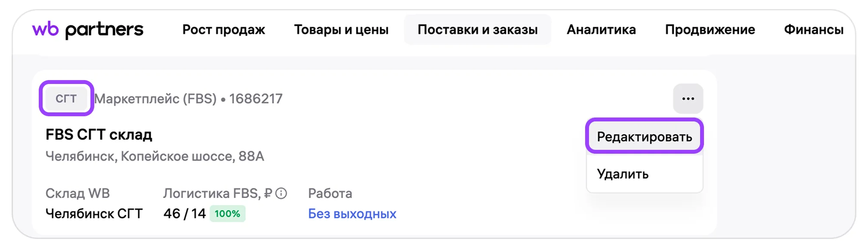Click the green 100% badge
This screenshot has width=868, height=248.
pos(227,214)
